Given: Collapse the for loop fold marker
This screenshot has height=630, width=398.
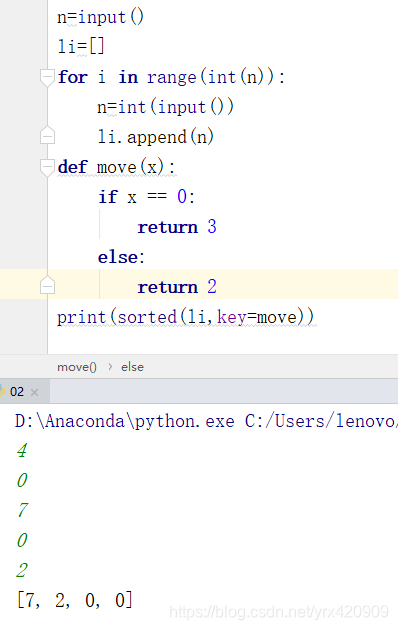Looking at the screenshot, I should (x=47, y=78).
